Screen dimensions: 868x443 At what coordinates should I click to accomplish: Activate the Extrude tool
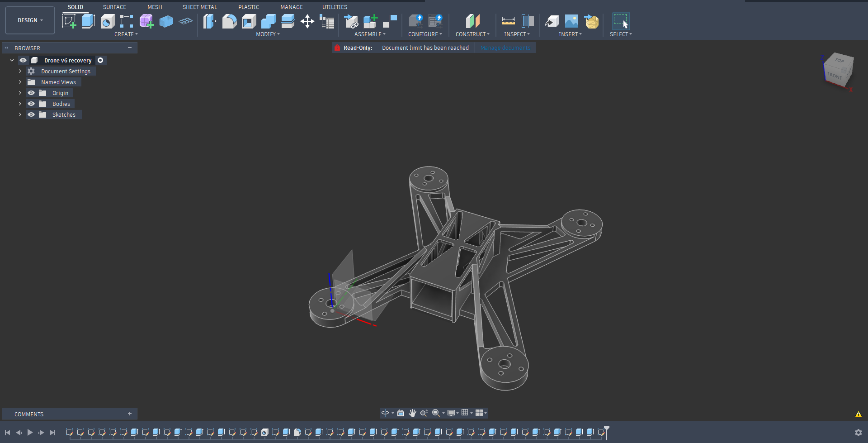pyautogui.click(x=88, y=21)
